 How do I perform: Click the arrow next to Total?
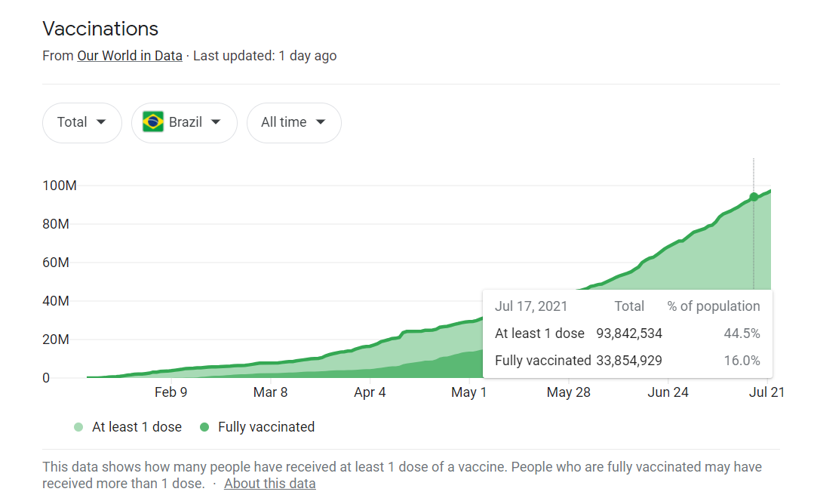coord(101,122)
